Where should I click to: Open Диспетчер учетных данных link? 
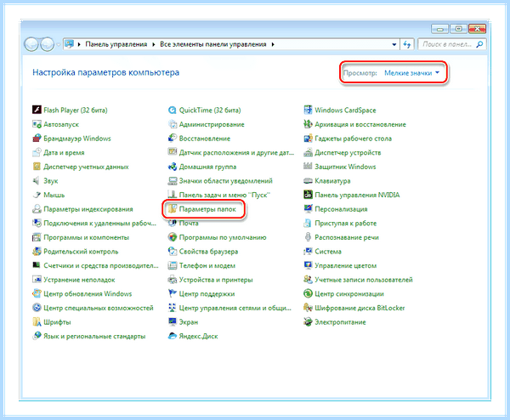pyautogui.click(x=86, y=167)
